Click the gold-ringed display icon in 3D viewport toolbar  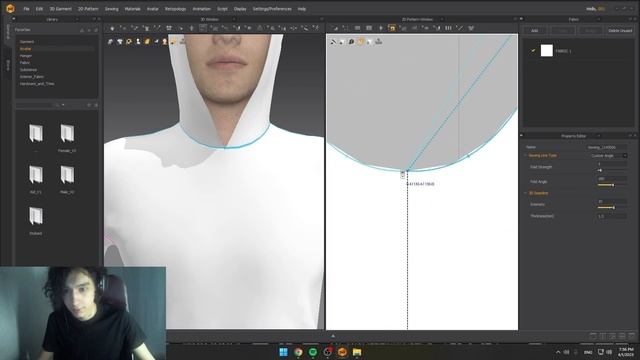pyautogui.click(x=129, y=42)
